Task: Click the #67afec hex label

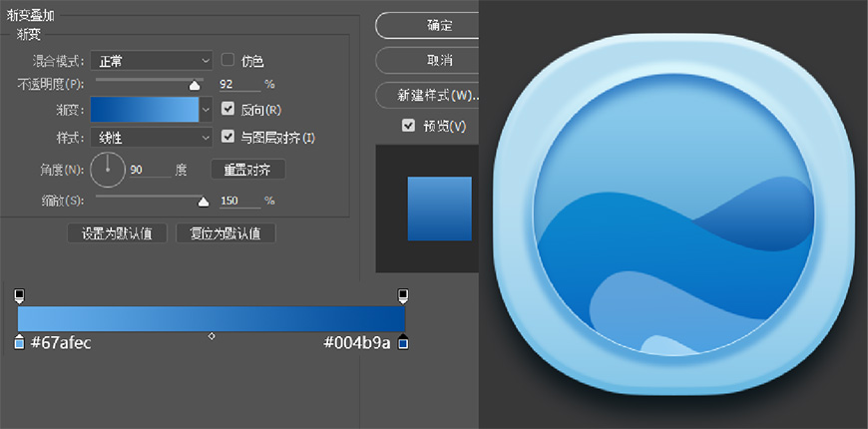Action: pyautogui.click(x=61, y=343)
